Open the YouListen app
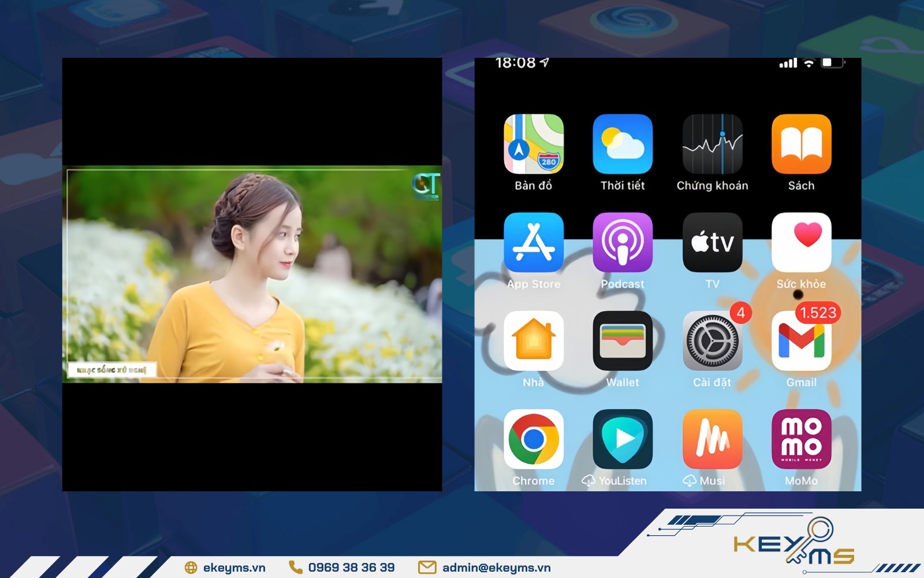Viewport: 924px width, 578px height. [623, 439]
